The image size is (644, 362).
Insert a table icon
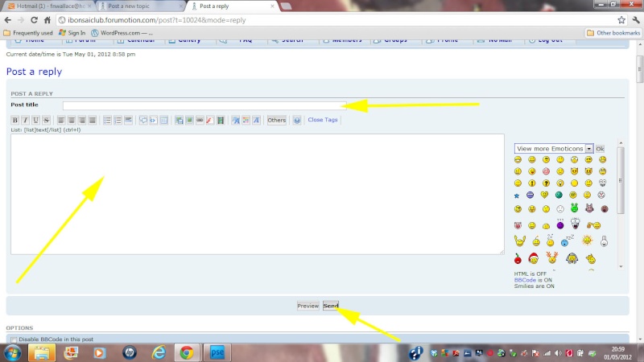click(x=163, y=120)
